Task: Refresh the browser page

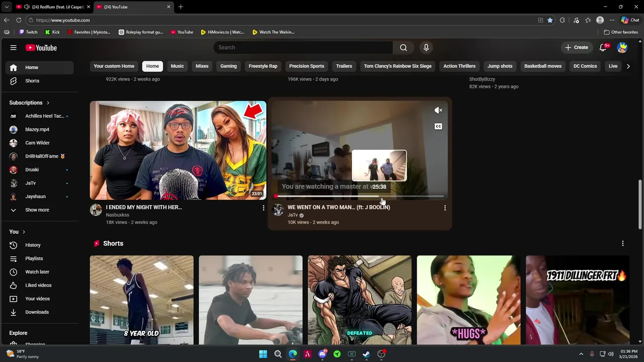Action: click(19, 20)
